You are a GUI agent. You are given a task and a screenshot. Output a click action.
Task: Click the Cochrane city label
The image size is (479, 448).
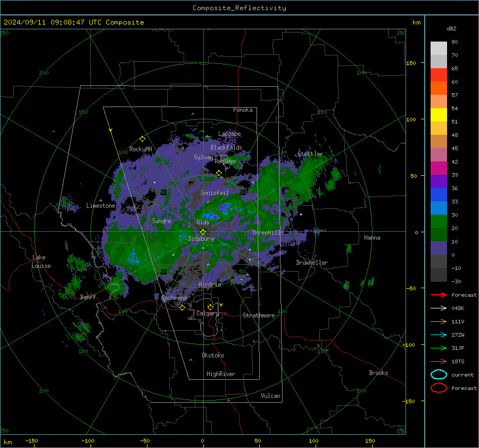click(x=174, y=298)
